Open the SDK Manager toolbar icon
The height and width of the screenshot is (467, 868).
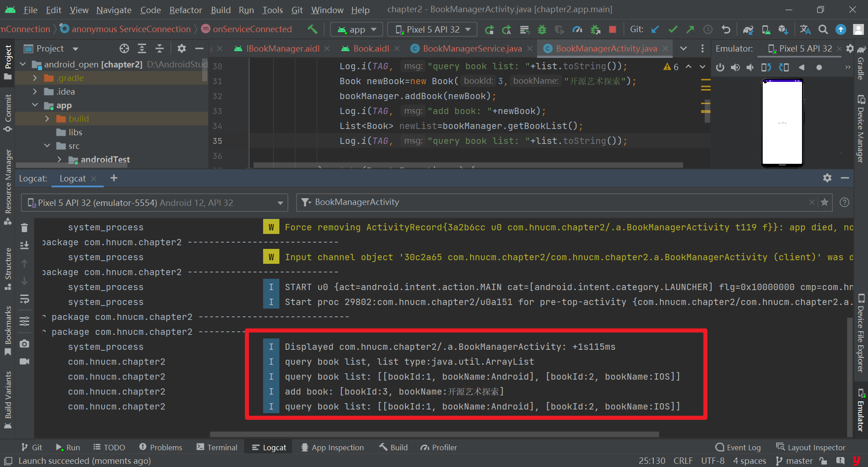click(x=783, y=29)
